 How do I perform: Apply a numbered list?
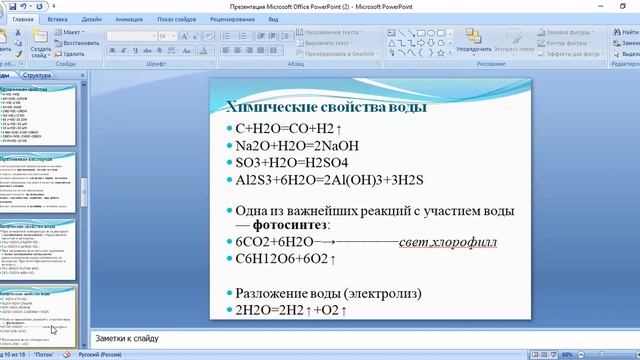(x=244, y=36)
